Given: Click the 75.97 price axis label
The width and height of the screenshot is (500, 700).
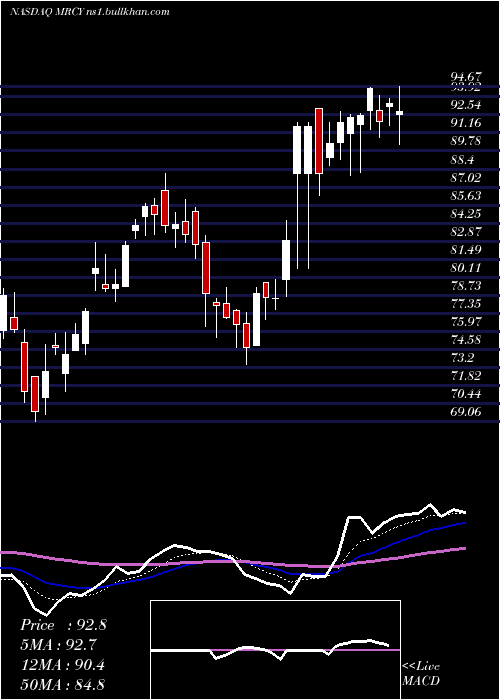Looking at the screenshot, I should tap(466, 322).
